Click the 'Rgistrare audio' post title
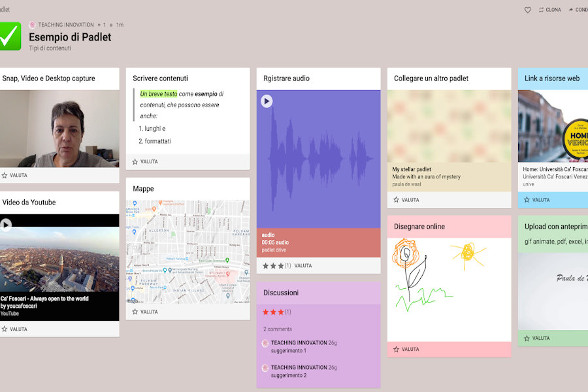The height and width of the screenshot is (392, 588). (287, 78)
